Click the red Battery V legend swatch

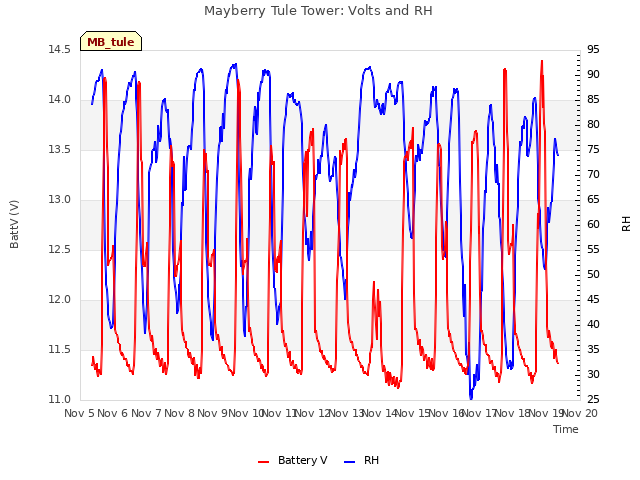coord(264,461)
